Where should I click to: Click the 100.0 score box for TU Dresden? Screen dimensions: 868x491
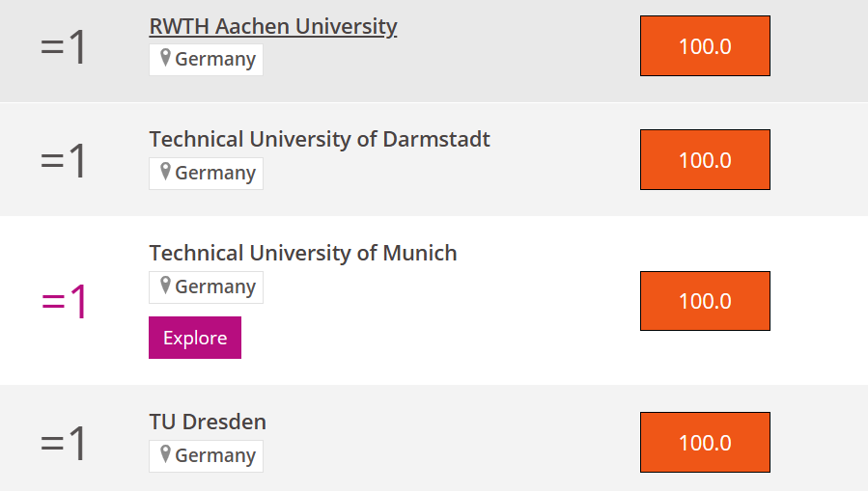(x=705, y=443)
